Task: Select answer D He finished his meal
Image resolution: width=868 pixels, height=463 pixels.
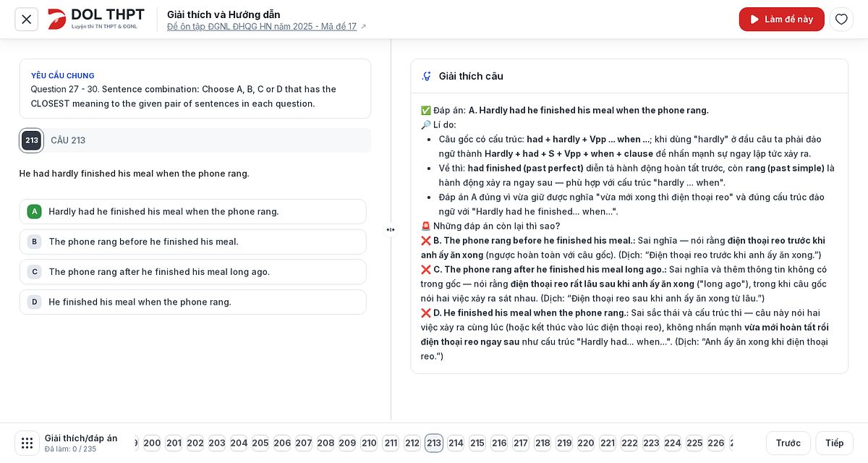Action: [192, 302]
